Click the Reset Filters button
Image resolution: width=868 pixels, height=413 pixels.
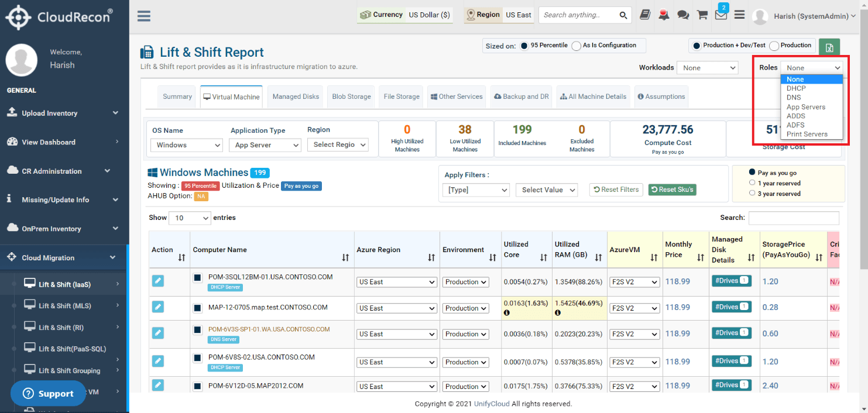(x=616, y=190)
